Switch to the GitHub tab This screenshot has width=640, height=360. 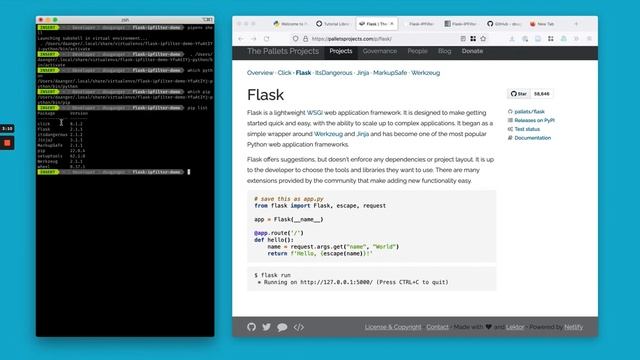(504, 24)
